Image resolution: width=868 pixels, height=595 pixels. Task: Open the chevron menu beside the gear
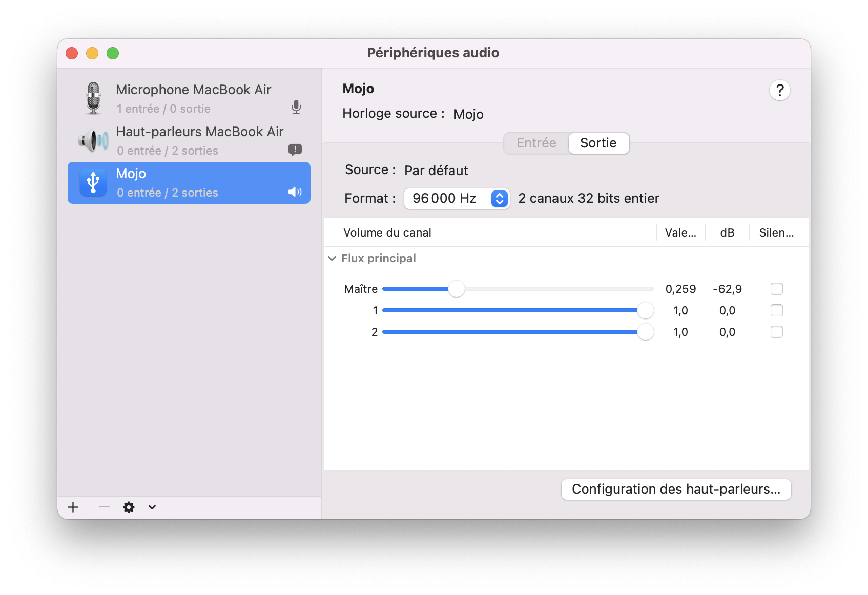(x=152, y=507)
